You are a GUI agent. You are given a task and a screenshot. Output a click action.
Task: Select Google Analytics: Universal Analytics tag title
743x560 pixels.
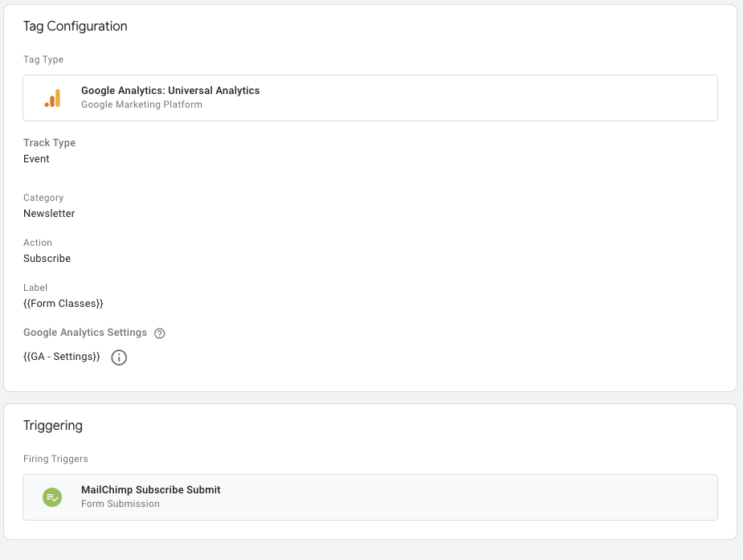[170, 91]
